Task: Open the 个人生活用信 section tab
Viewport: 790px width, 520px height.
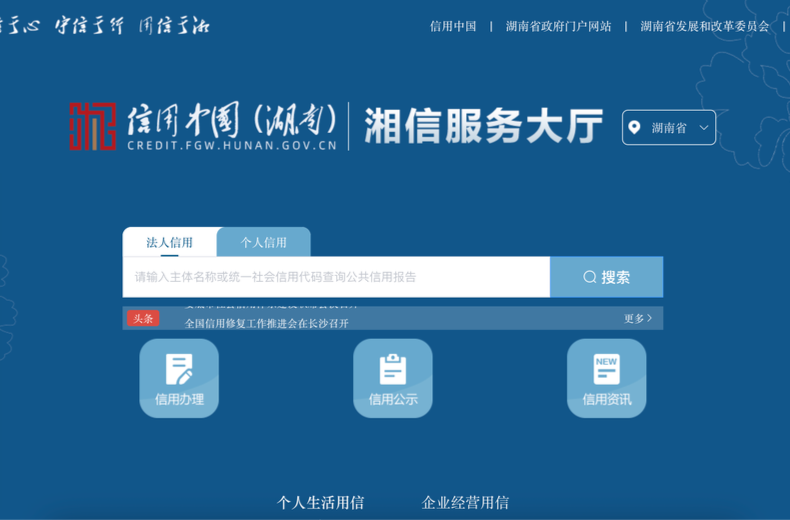Action: tap(320, 502)
